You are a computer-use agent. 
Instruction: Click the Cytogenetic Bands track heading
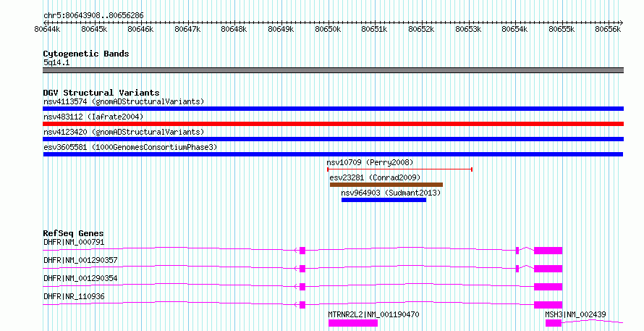click(86, 54)
